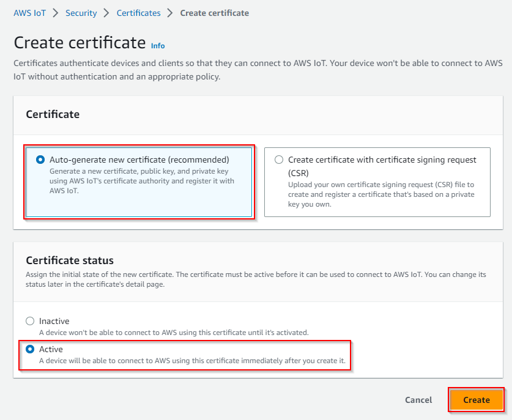
Task: Open the Info link beside the page title
Action: (x=158, y=46)
